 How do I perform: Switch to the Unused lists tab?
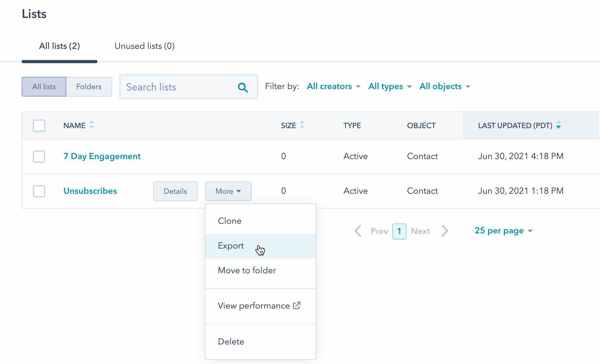click(144, 46)
